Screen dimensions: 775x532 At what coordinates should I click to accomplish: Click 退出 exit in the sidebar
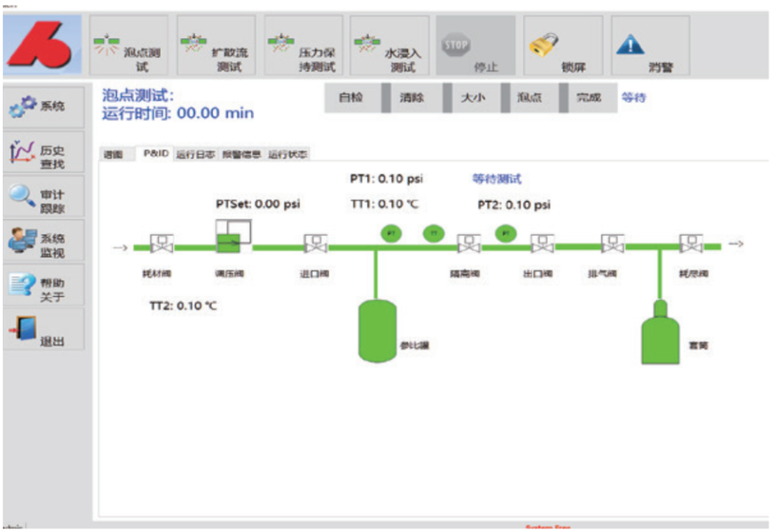44,330
